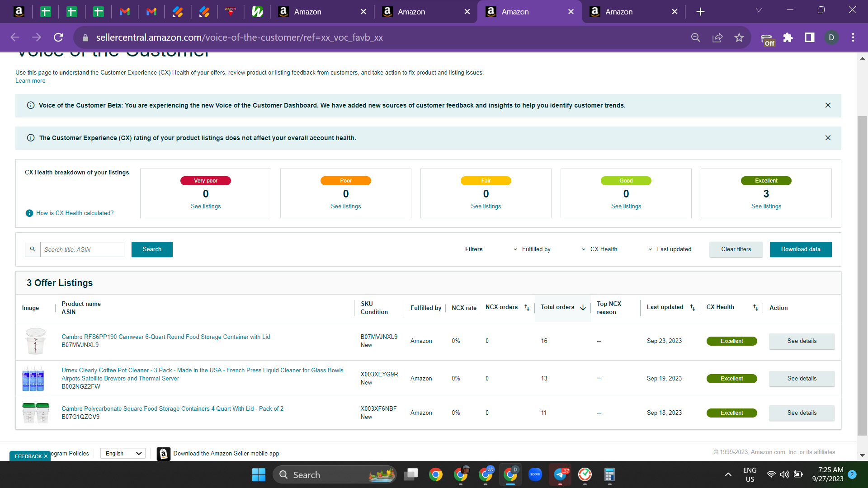The width and height of the screenshot is (868, 488).
Task: Open Cambro RFS6PP190 Camwear product link
Action: (x=166, y=337)
